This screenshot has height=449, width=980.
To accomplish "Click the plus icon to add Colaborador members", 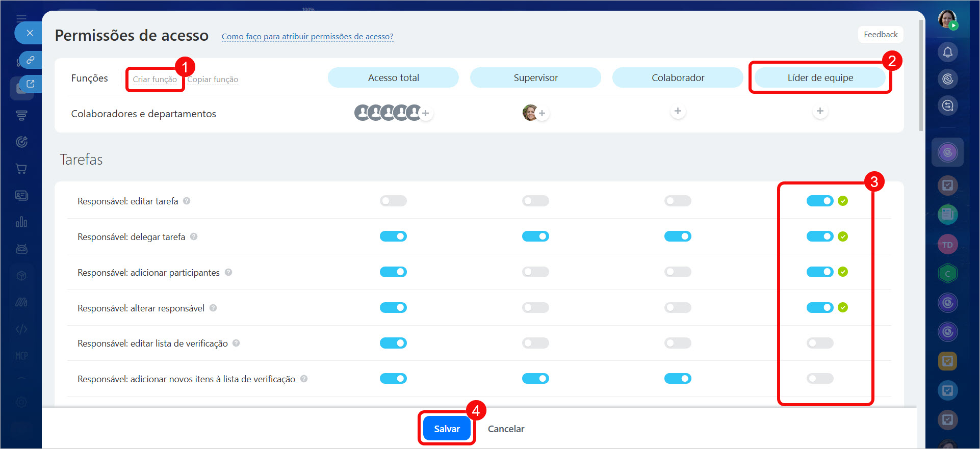I will click(x=678, y=111).
